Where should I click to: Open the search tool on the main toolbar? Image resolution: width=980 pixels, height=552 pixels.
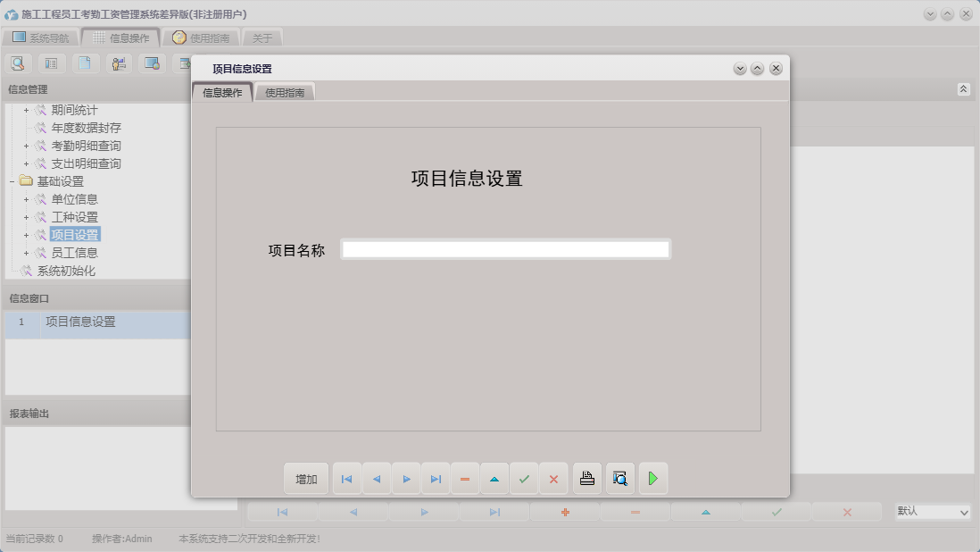point(18,63)
